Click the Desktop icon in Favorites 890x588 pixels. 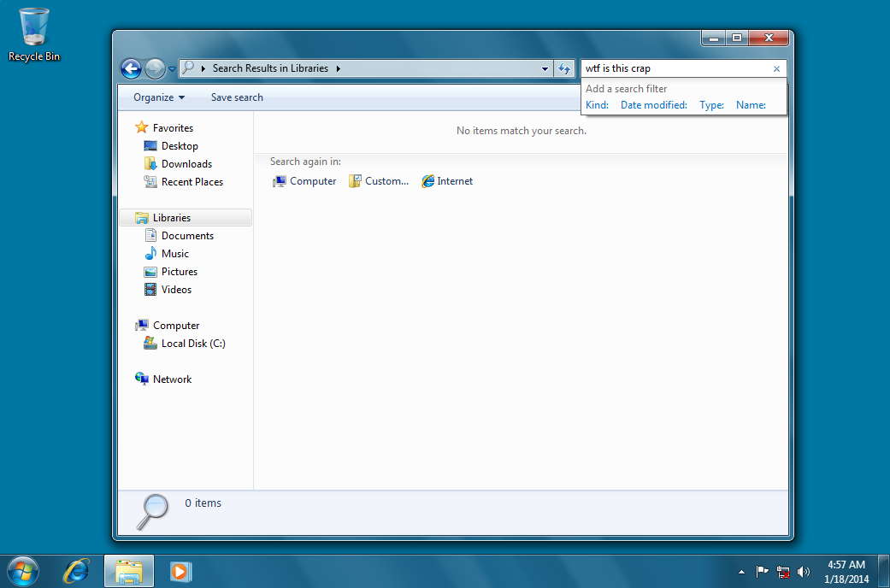(x=150, y=146)
